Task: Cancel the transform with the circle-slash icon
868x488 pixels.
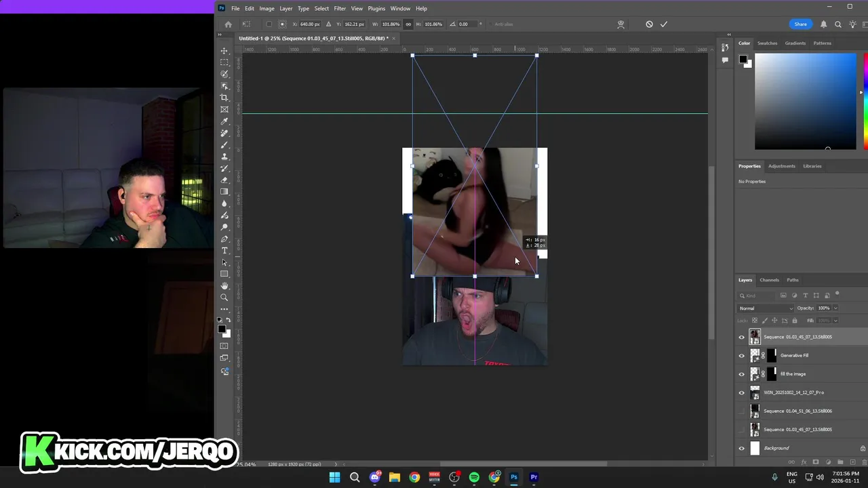Action: (x=649, y=24)
